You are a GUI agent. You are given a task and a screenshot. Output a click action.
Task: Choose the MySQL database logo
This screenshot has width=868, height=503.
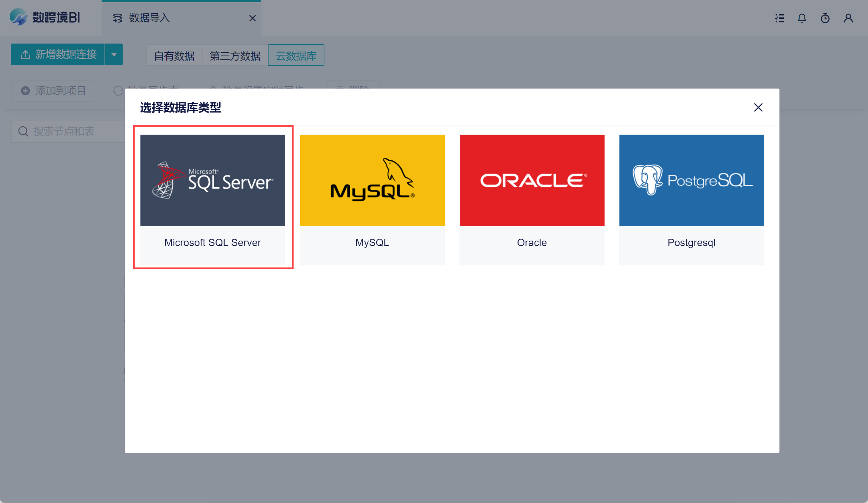[x=372, y=180]
